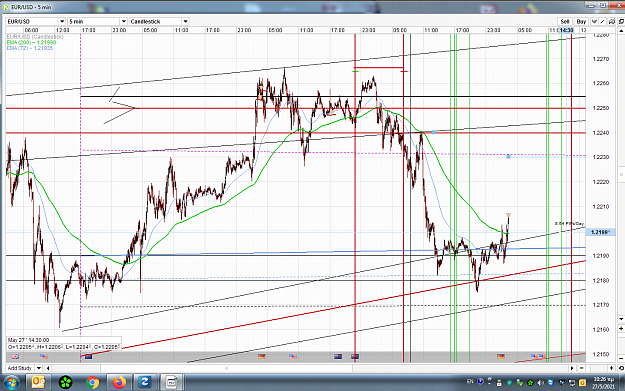Click the EUR/USD symbol field
Image resolution: width=625 pixels, height=391 pixels.
point(33,22)
